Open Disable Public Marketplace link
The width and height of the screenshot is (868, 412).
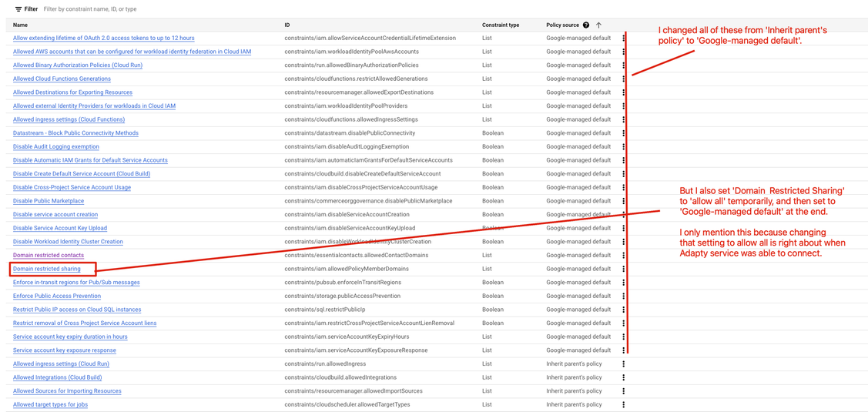point(49,200)
